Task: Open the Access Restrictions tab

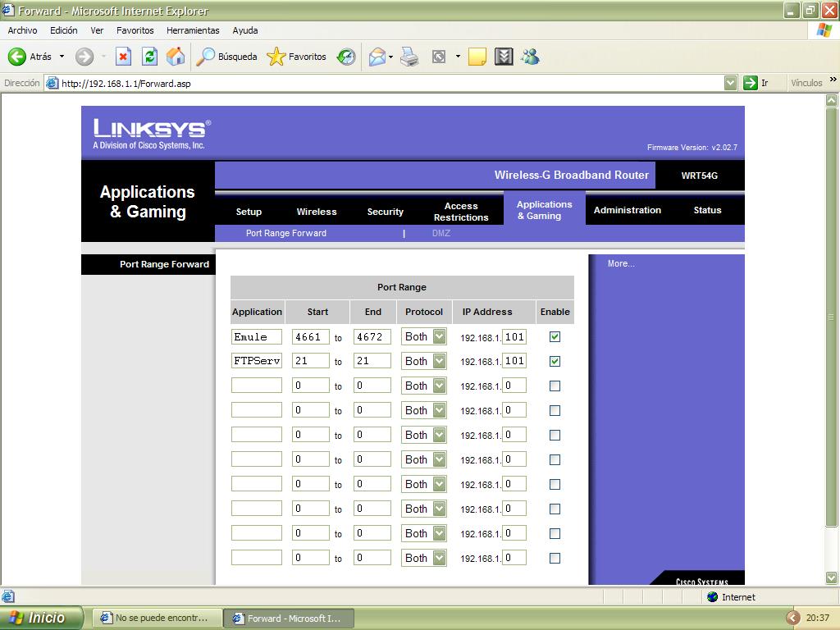Action: point(461,212)
